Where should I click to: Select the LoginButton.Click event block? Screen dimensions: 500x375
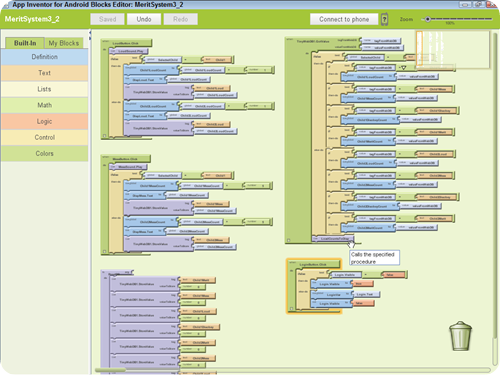click(x=314, y=264)
